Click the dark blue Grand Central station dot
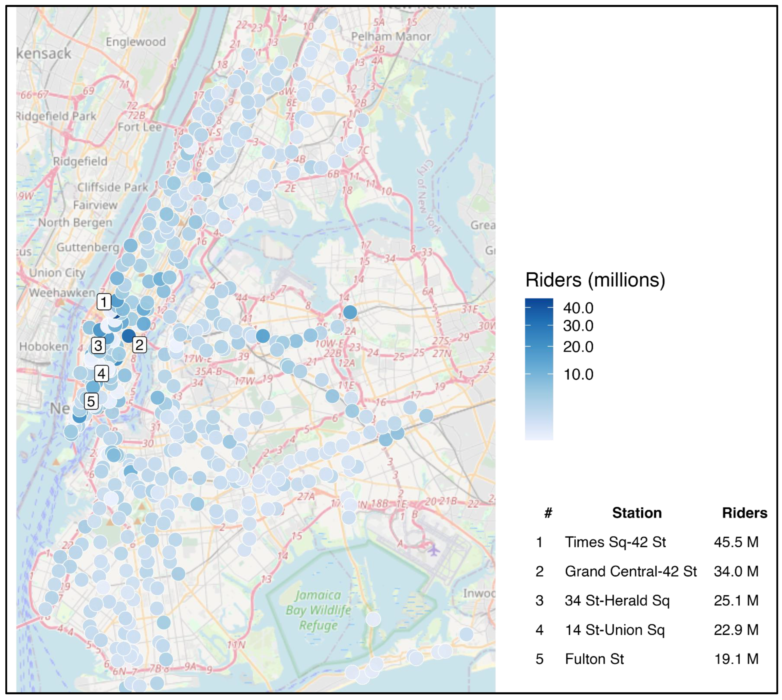 128,335
